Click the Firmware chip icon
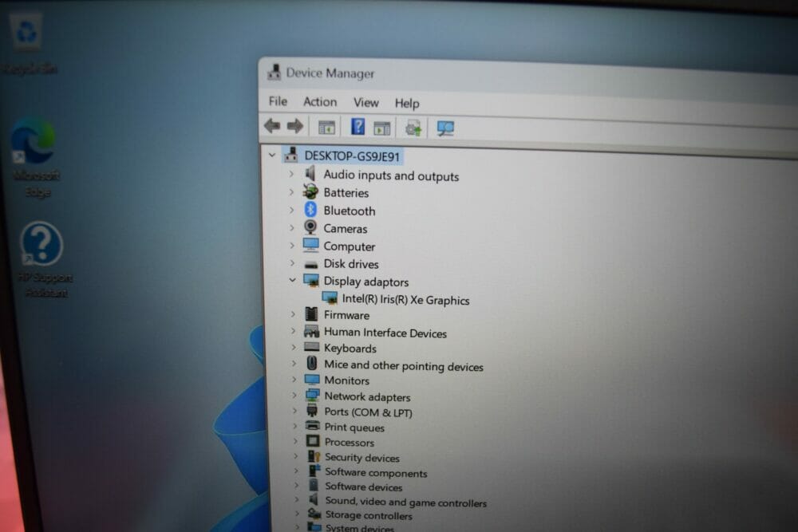 point(311,313)
